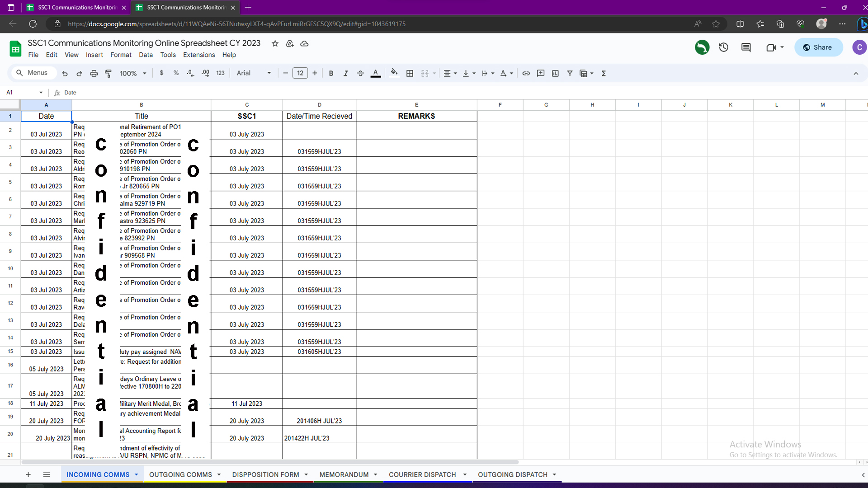Viewport: 868px width, 488px height.
Task: Open the comments history icon
Action: [x=746, y=47]
